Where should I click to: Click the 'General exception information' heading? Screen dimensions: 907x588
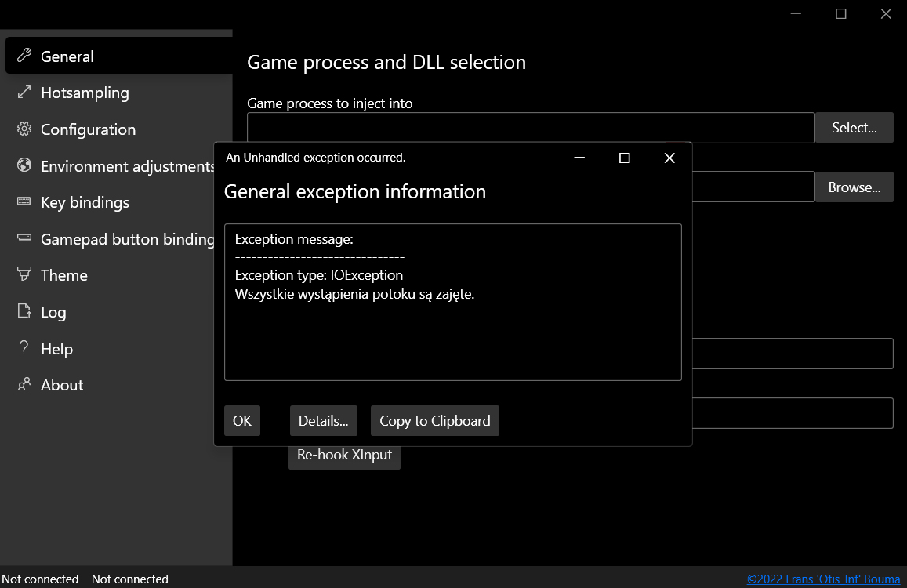(x=355, y=191)
